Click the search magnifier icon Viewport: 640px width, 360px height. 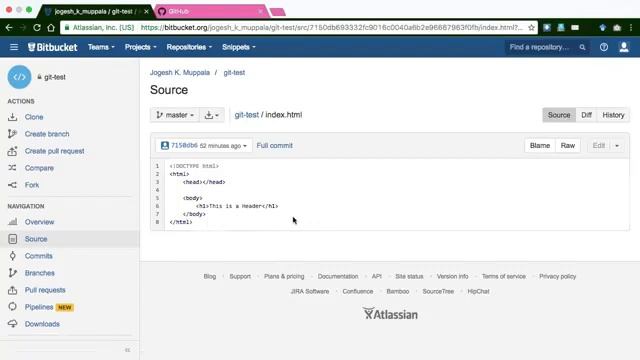point(582,47)
